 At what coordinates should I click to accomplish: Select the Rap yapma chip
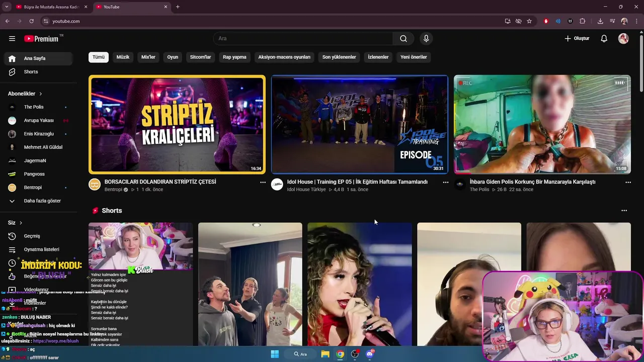234,57
